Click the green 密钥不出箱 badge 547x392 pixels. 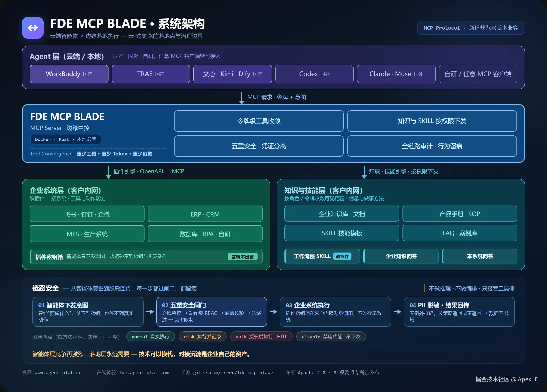coord(243,257)
